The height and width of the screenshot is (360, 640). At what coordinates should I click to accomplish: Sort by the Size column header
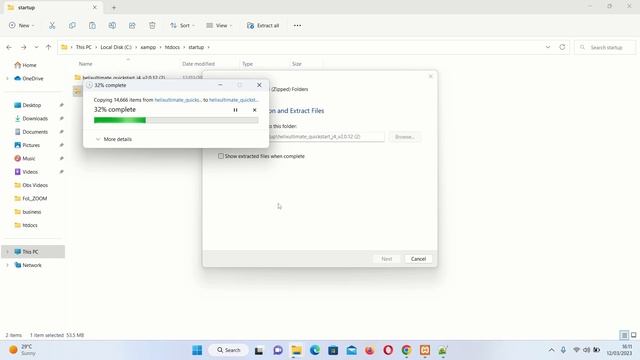point(297,64)
